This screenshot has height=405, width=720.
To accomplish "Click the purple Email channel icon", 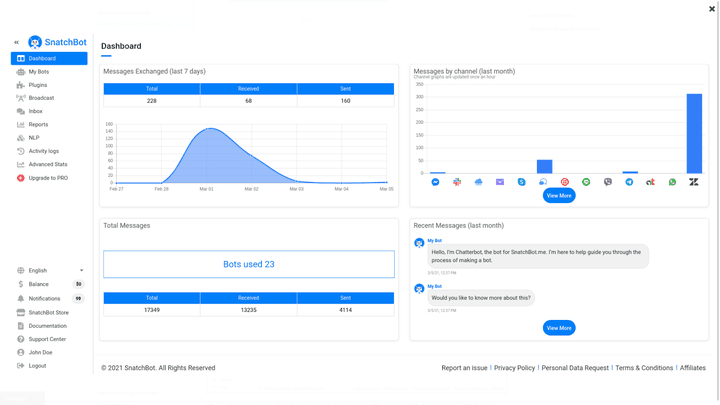I will [500, 182].
